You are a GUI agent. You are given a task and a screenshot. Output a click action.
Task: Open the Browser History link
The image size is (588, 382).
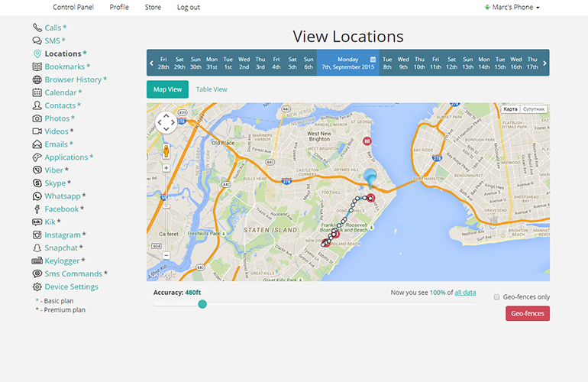[73, 79]
